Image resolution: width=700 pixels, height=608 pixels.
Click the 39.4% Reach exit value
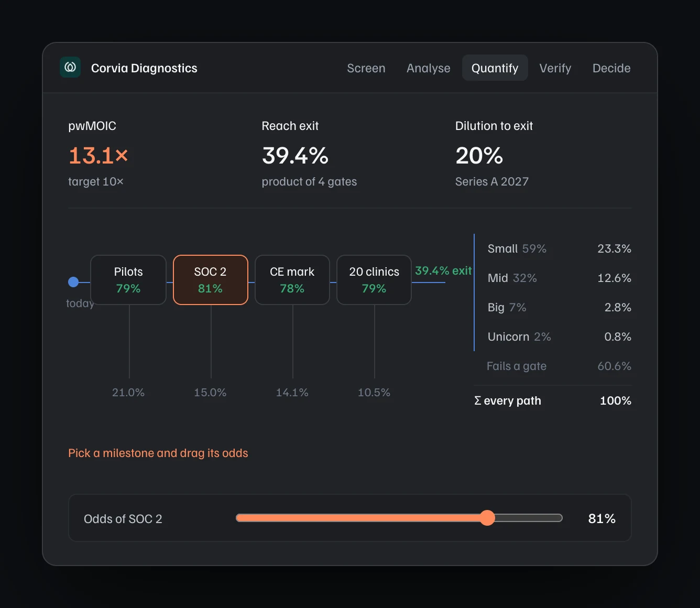(x=295, y=156)
